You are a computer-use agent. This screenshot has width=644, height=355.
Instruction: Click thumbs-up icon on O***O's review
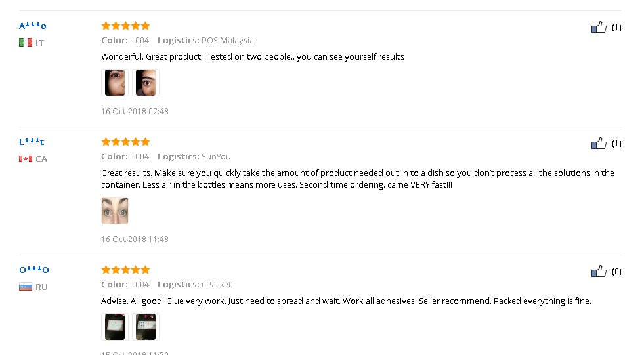(599, 272)
